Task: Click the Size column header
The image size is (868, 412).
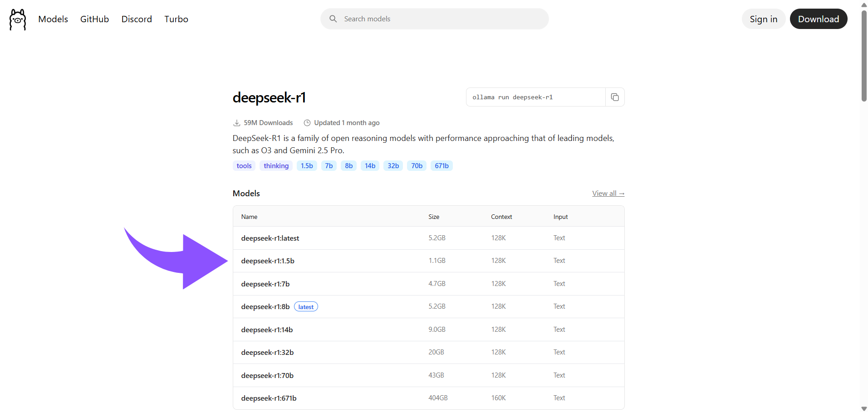Action: 434,217
